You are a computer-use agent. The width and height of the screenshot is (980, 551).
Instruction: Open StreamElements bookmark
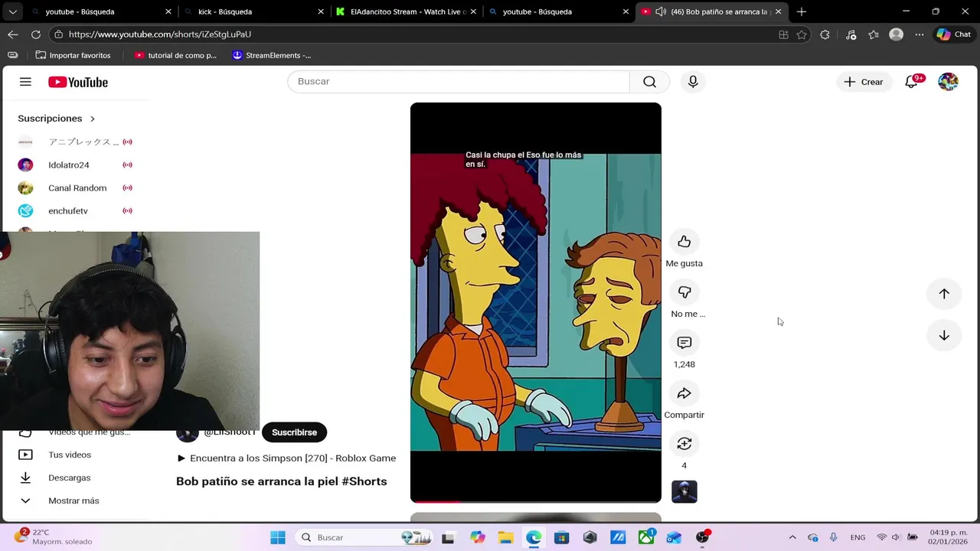(x=272, y=55)
